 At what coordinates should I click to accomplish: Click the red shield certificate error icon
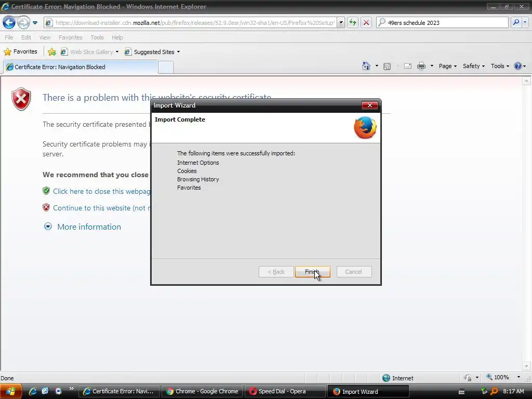[x=21, y=99]
